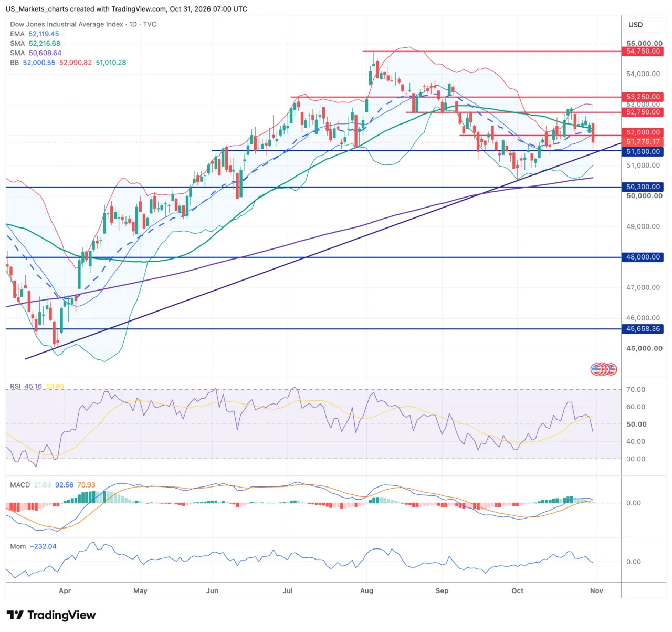Click the 52,000.00 red price label
This screenshot has height=632, width=672.
[x=643, y=132]
